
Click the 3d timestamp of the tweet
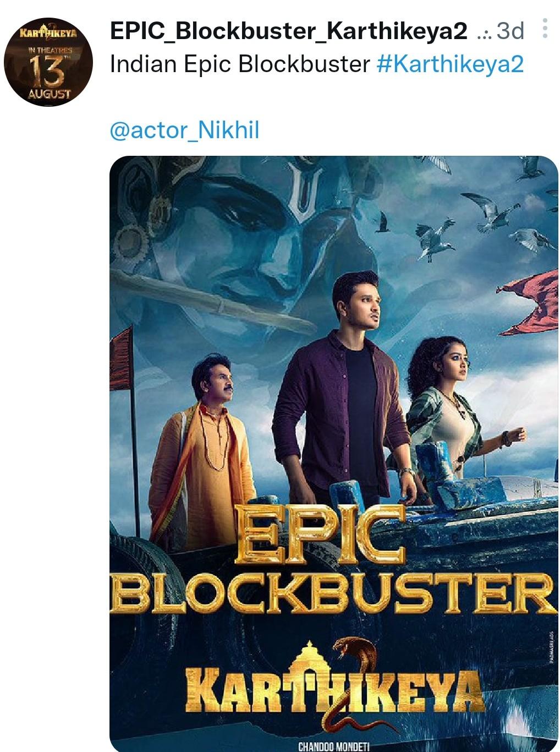[x=510, y=32]
